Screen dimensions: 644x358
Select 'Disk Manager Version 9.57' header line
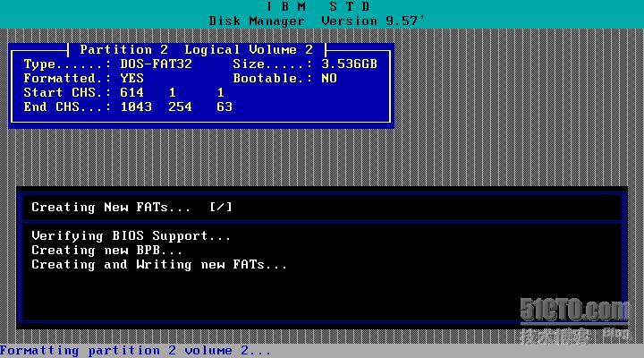pyautogui.click(x=317, y=21)
